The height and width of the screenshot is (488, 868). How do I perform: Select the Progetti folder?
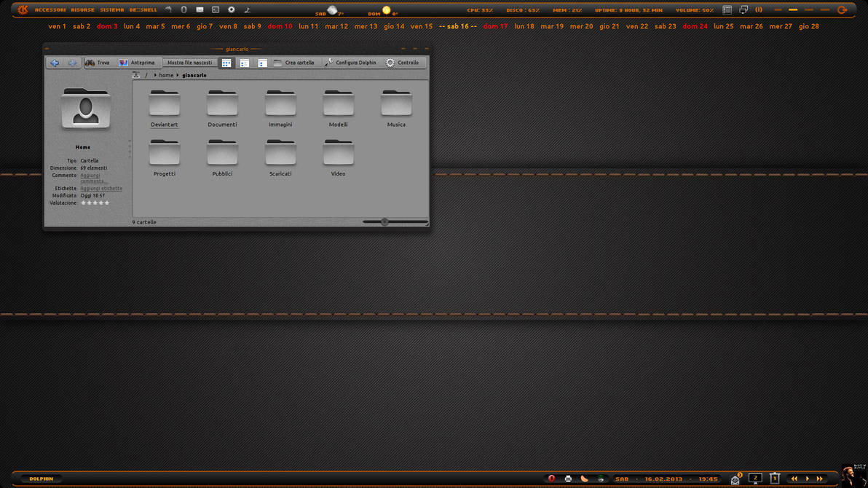point(165,159)
